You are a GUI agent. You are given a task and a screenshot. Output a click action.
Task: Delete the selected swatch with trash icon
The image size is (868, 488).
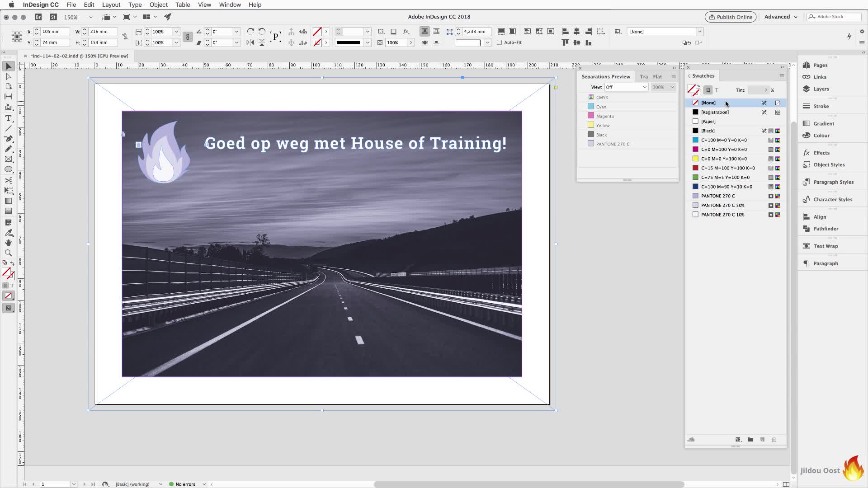[x=774, y=440]
